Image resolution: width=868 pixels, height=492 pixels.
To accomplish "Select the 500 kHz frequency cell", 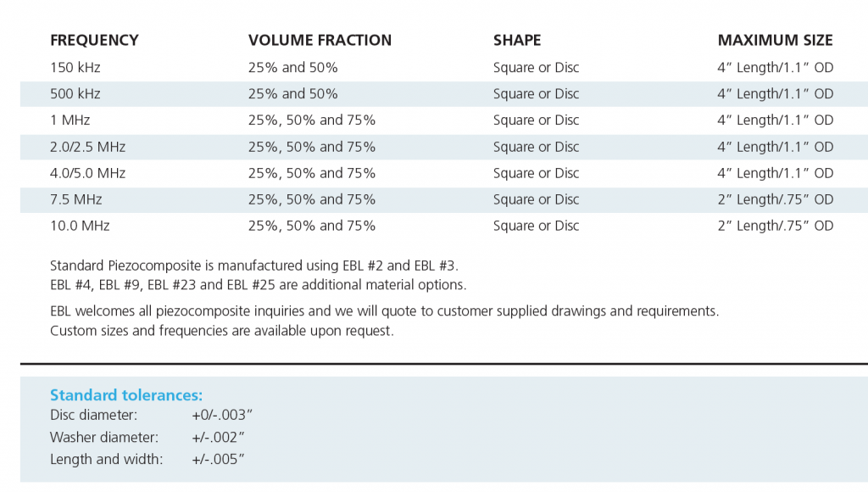I will [x=75, y=93].
